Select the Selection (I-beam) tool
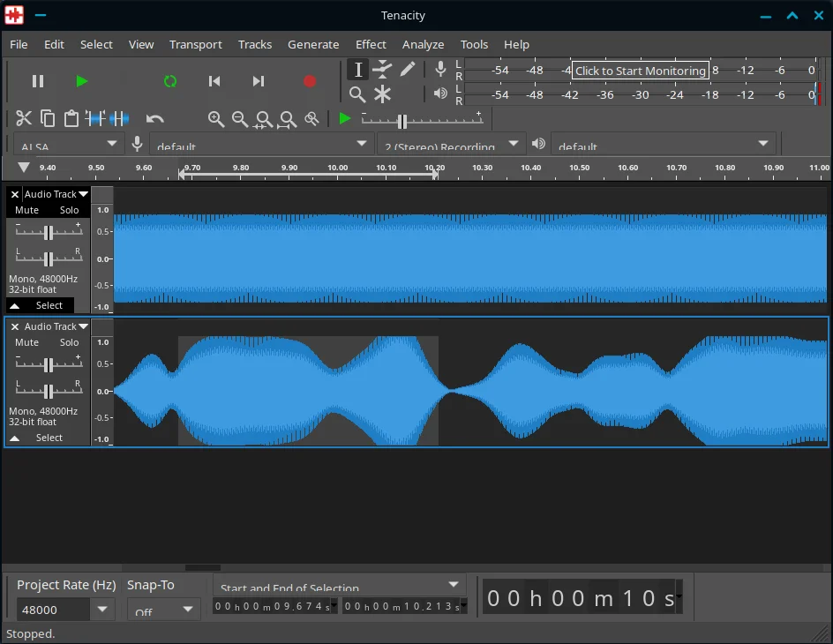 coord(358,70)
